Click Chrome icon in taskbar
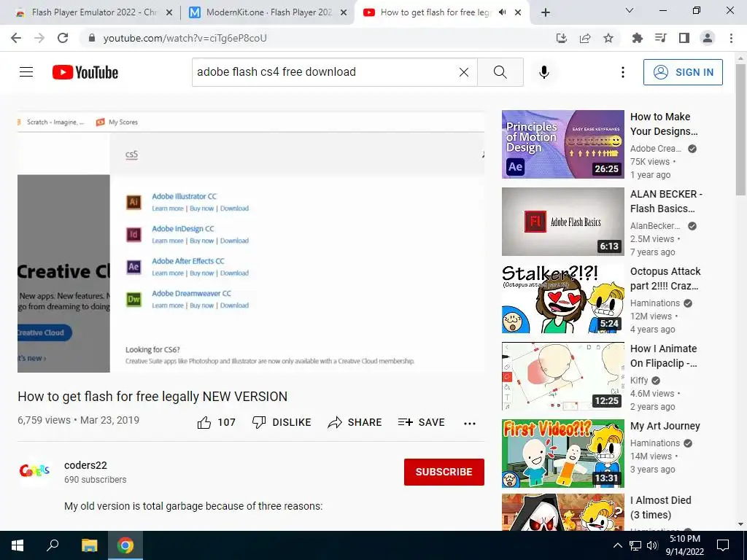The image size is (747, 560). point(125,545)
